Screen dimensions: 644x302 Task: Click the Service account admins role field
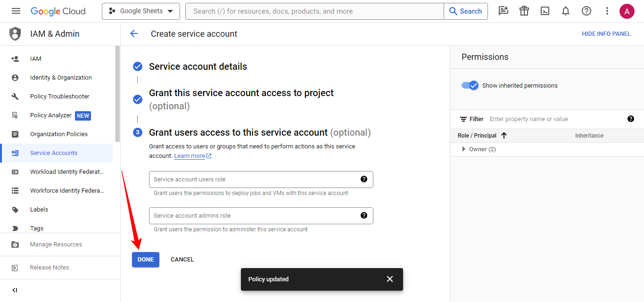[255, 216]
